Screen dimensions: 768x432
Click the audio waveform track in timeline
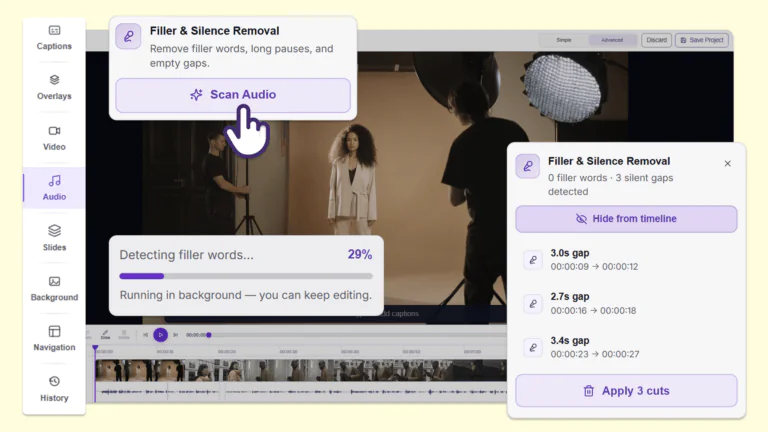pos(301,392)
